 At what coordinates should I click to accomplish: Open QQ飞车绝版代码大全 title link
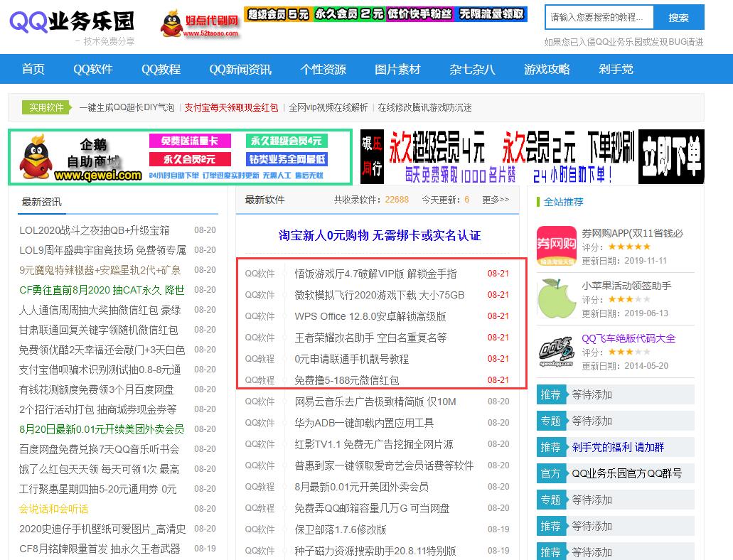(628, 338)
